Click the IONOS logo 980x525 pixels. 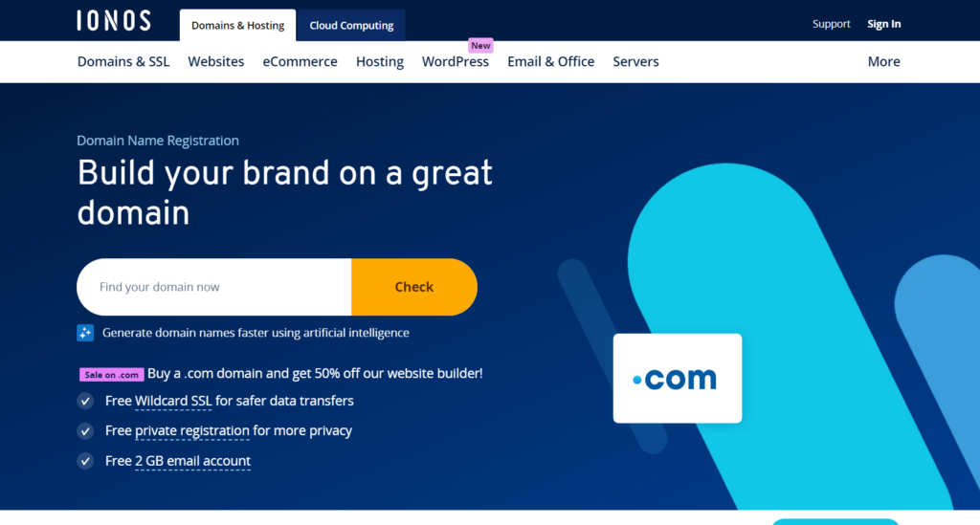tap(114, 21)
